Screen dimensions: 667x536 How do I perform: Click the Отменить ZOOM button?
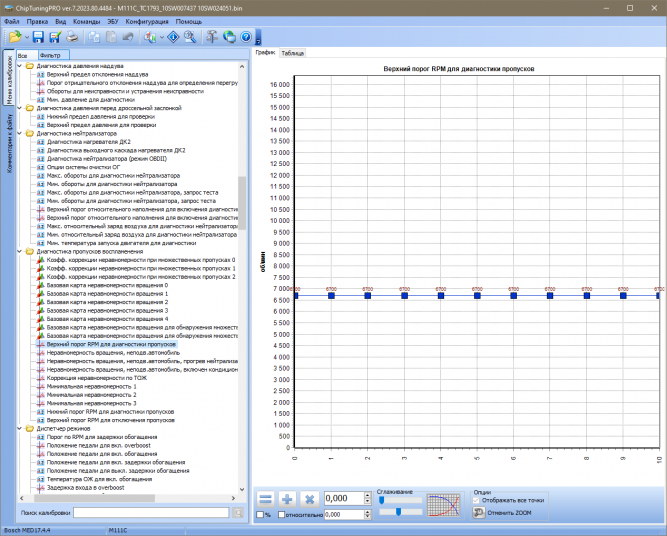[x=502, y=513]
